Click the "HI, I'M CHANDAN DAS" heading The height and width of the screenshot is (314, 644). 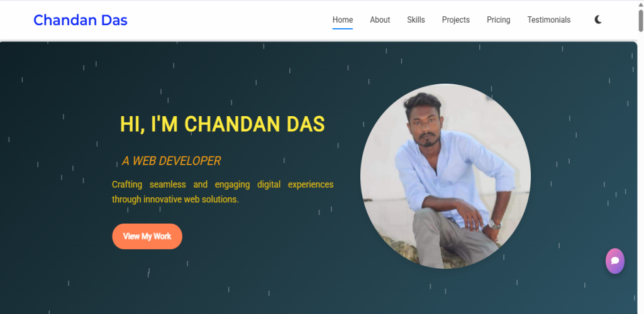tap(222, 124)
